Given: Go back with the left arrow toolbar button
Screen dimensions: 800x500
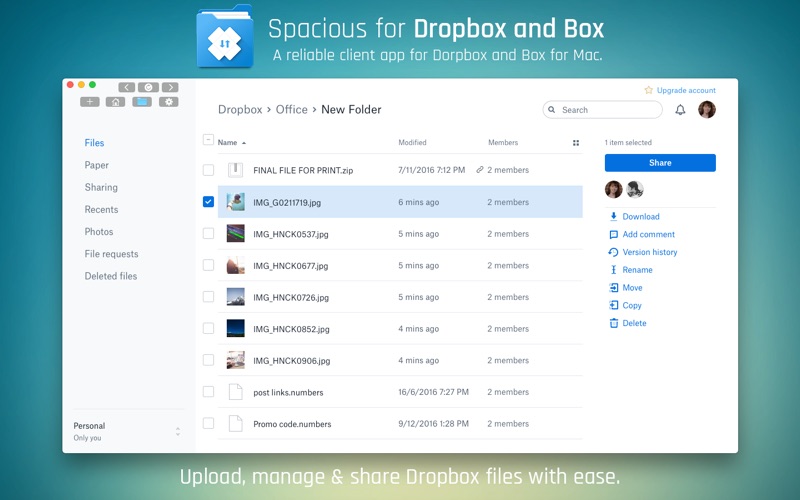Looking at the screenshot, I should (127, 87).
